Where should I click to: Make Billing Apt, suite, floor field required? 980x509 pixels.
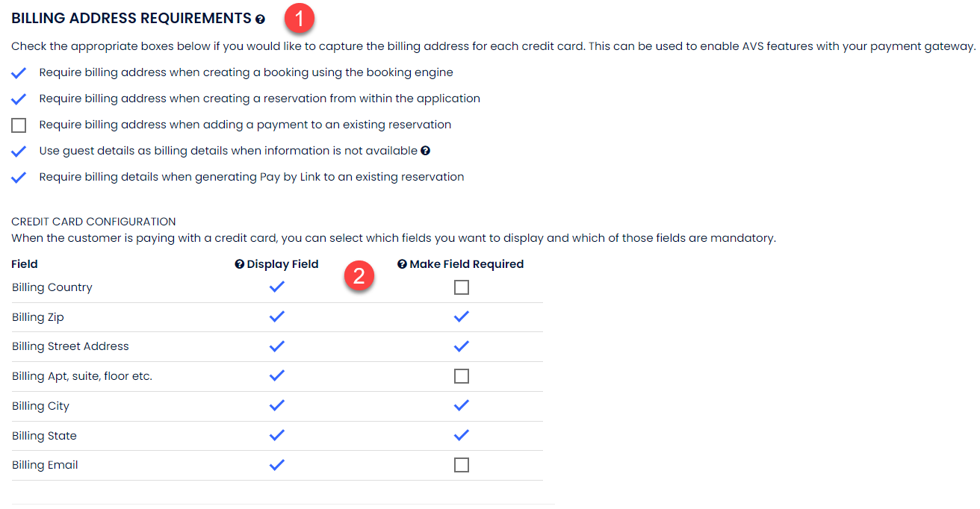tap(462, 376)
